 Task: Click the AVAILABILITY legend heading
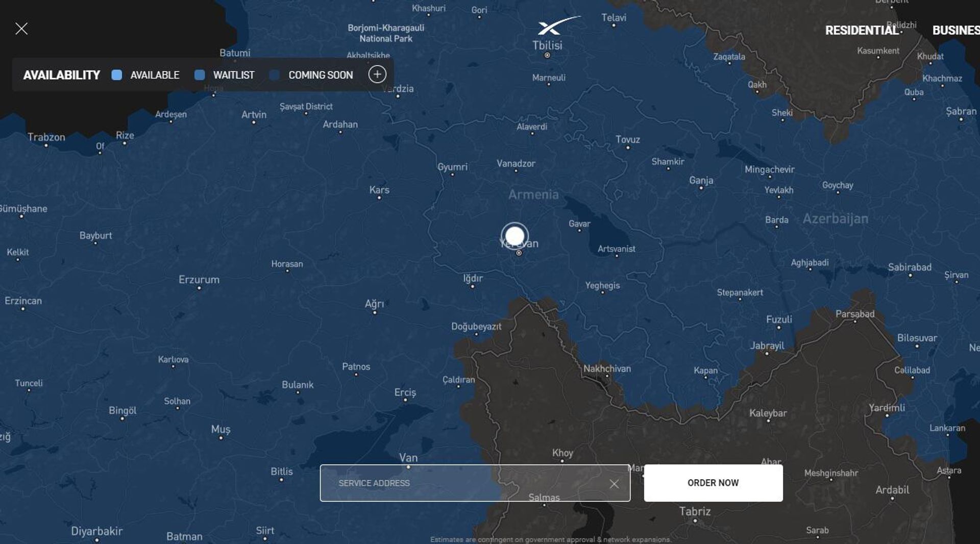pyautogui.click(x=62, y=75)
